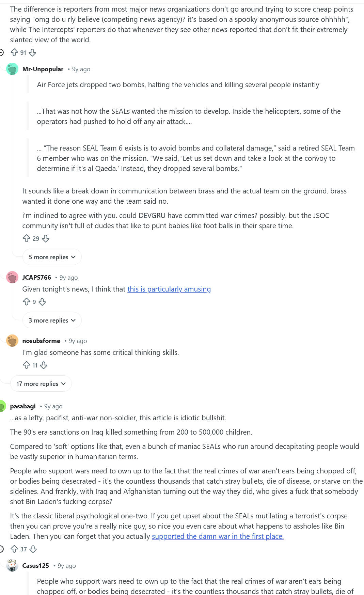Upvote the comment with 91 points
Screen dimensions: 364x595
[x=14, y=52]
